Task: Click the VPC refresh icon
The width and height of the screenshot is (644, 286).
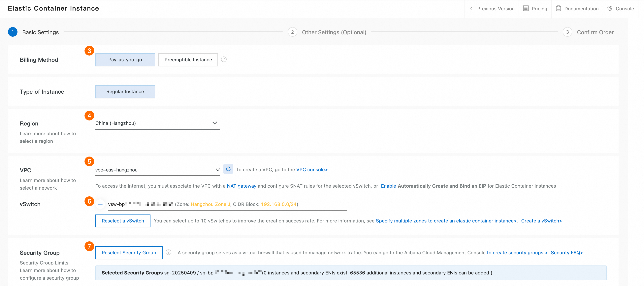Action: [x=228, y=169]
